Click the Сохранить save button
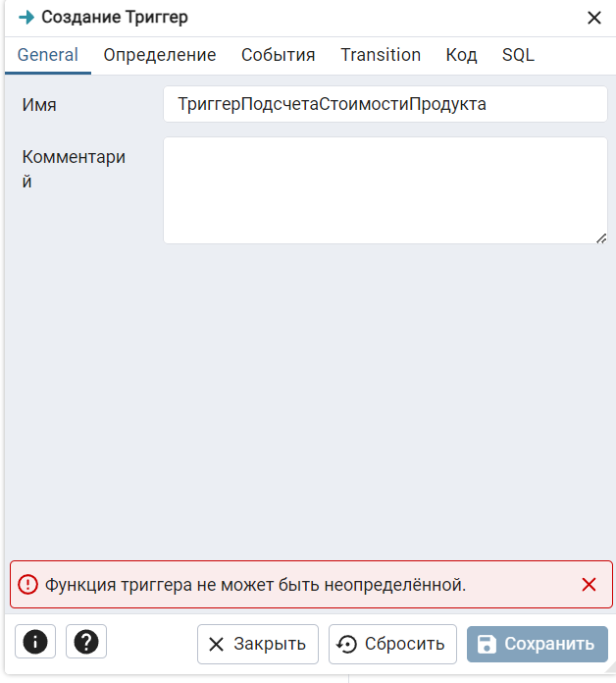 click(538, 644)
